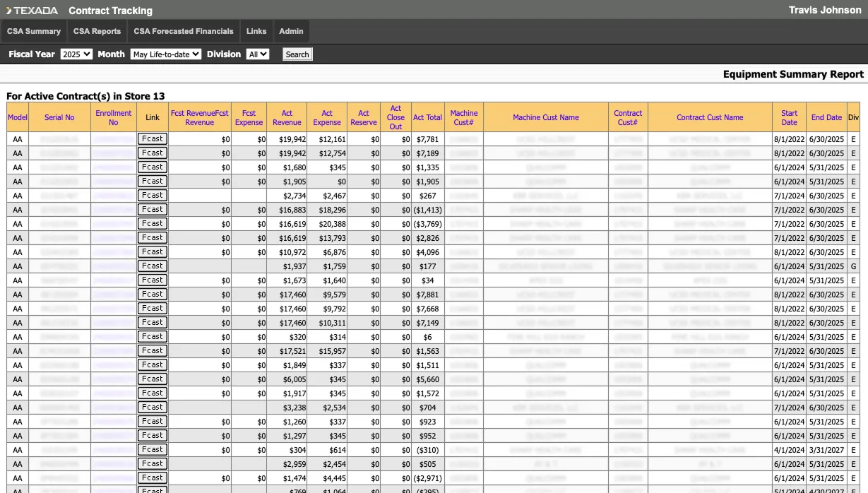868x493 pixels.
Task: Sort by the Act Revenue column header
Action: pyautogui.click(x=287, y=118)
